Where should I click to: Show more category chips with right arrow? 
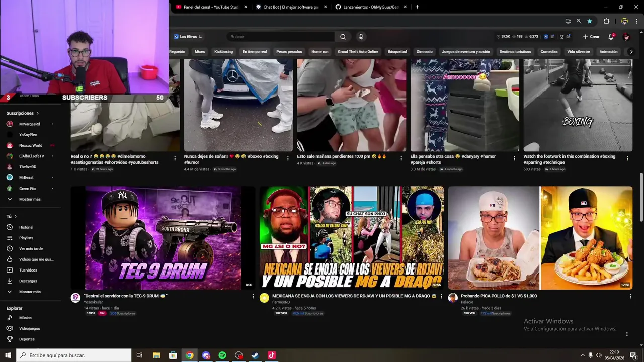(631, 52)
